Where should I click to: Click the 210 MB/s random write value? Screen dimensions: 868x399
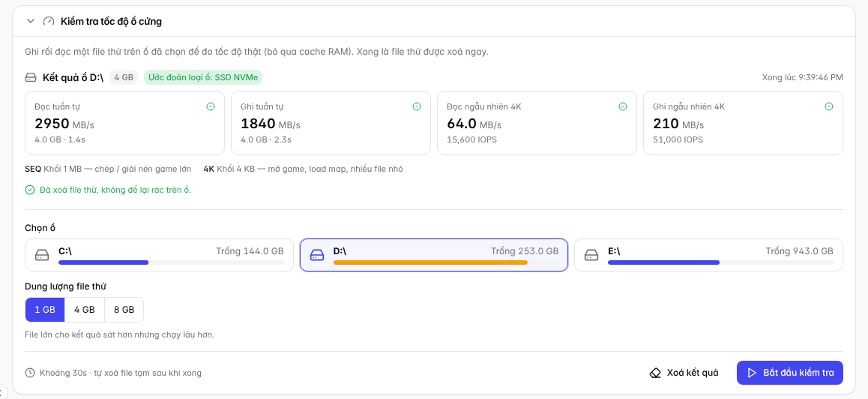click(678, 124)
